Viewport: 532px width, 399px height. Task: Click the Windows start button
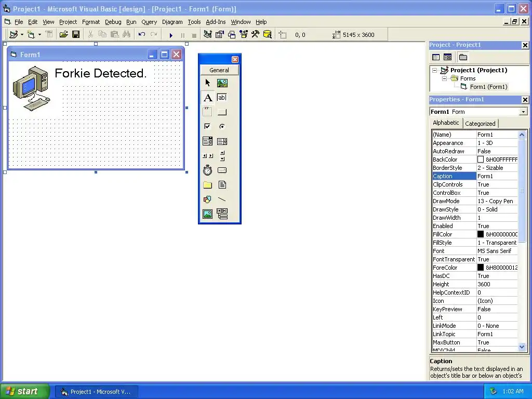point(24,391)
